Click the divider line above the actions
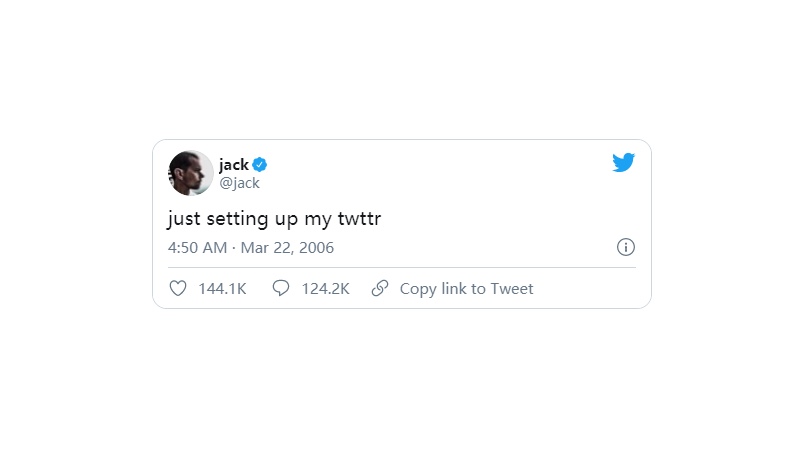 (400, 267)
